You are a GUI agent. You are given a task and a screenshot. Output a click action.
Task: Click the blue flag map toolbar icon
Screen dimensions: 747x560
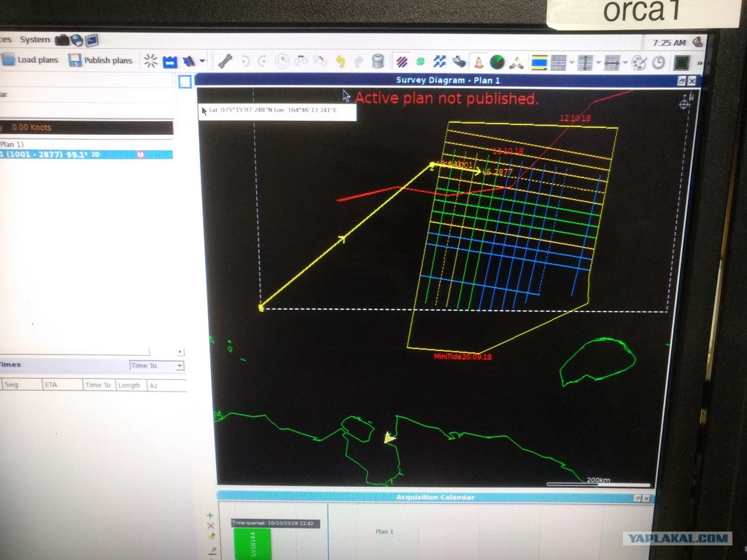(189, 61)
